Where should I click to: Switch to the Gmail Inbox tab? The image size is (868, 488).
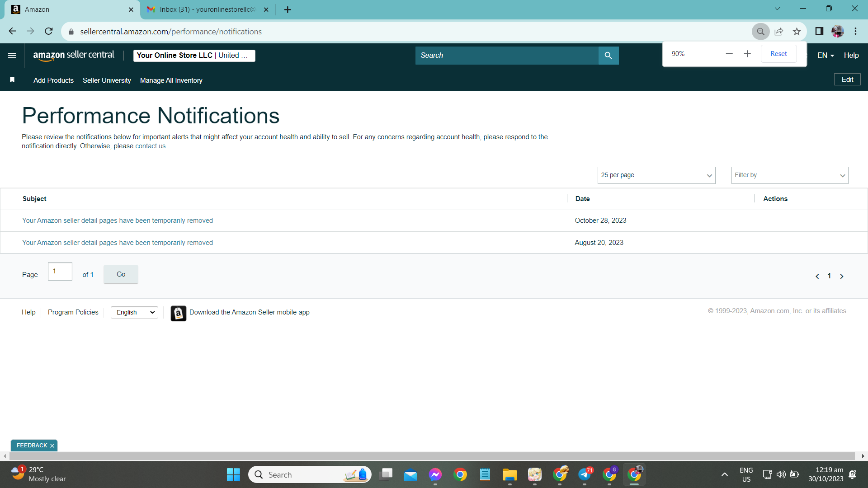coord(208,9)
